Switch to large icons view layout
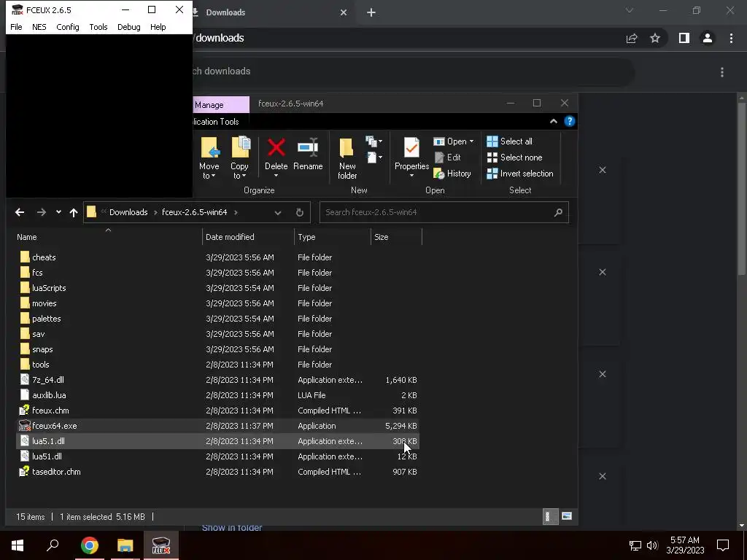 point(566,517)
